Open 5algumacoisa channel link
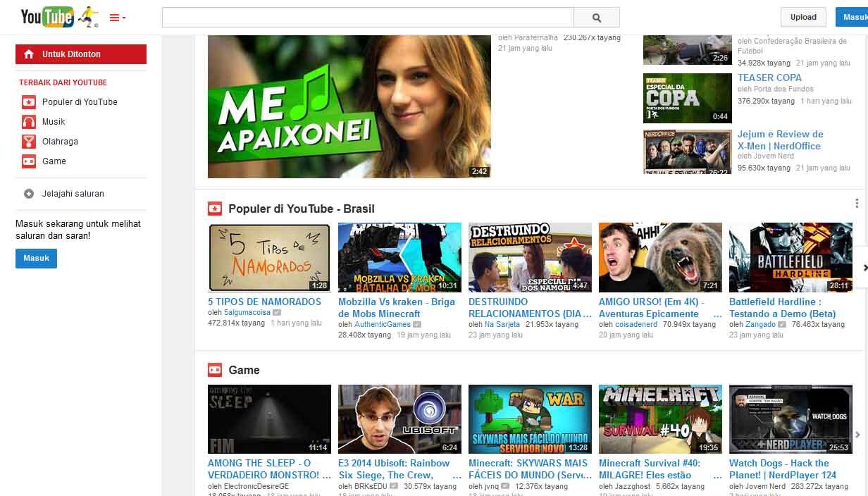This screenshot has width=868, height=496. [247, 313]
